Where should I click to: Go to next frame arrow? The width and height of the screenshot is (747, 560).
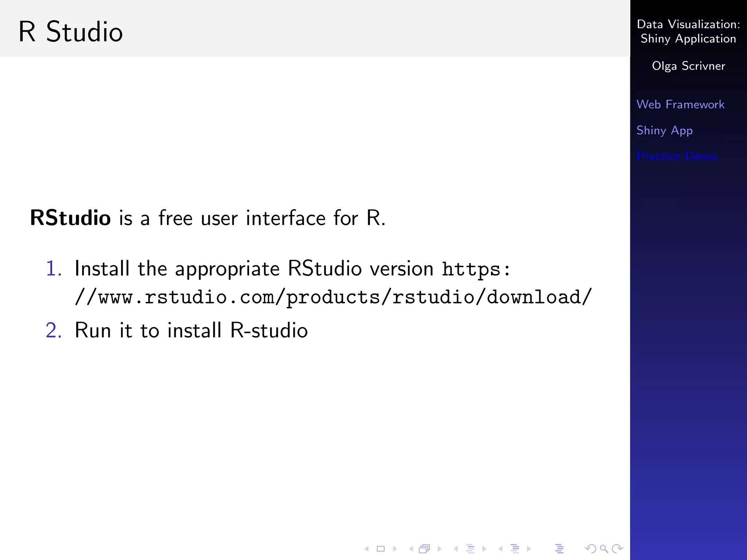pyautogui.click(x=440, y=548)
